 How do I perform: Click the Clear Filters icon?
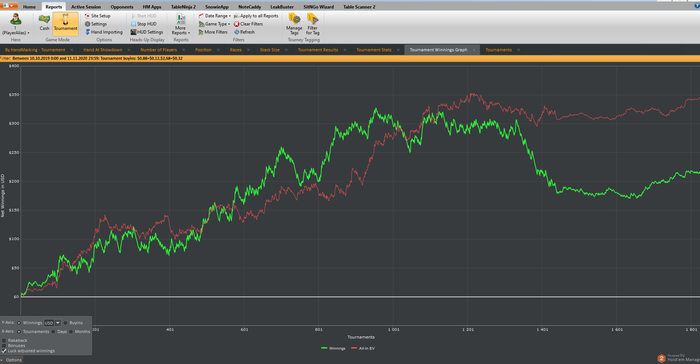click(x=237, y=24)
